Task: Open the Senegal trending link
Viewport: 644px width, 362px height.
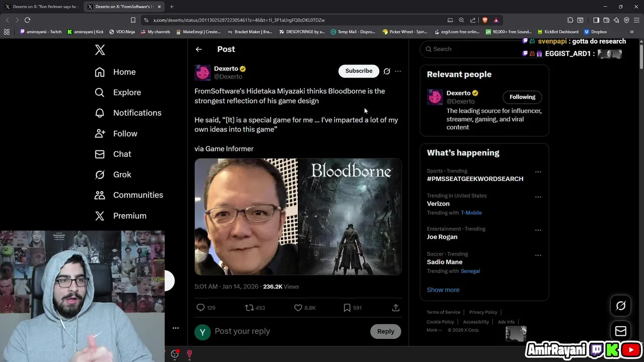Action: [470, 271]
